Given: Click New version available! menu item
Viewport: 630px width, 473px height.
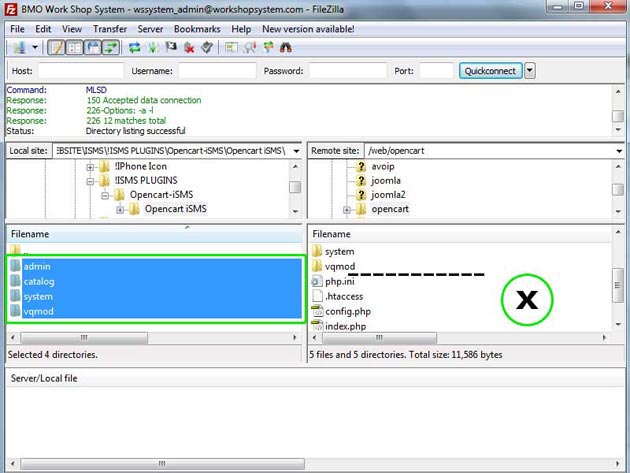Looking at the screenshot, I should pyautogui.click(x=308, y=29).
